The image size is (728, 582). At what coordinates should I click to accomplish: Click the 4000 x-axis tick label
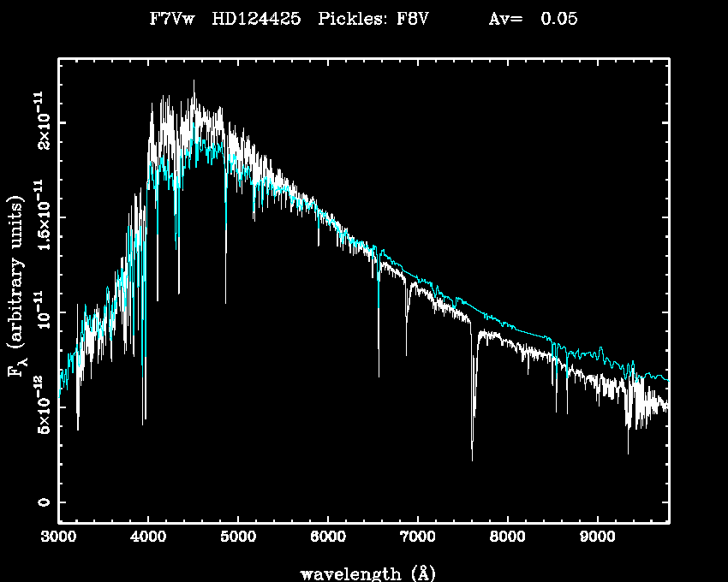(x=148, y=539)
